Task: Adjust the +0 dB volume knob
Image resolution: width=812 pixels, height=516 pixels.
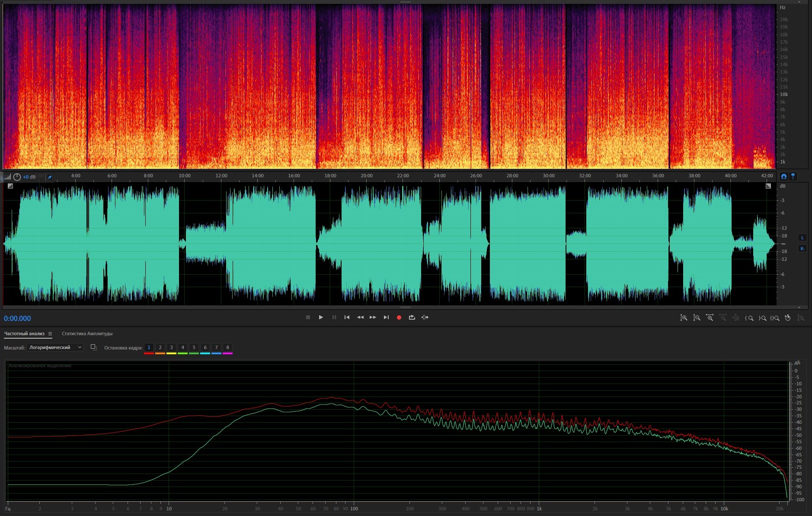Action: 17,177
